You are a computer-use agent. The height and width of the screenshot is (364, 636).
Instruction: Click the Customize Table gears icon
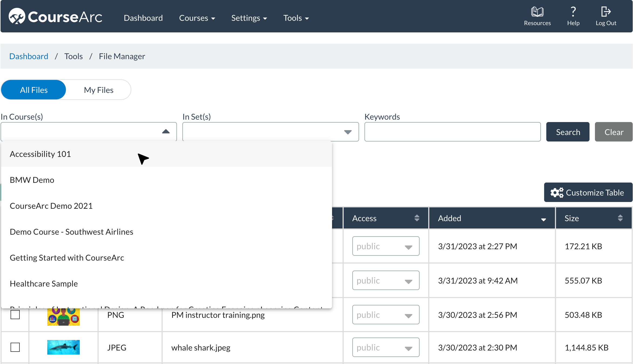[557, 193]
